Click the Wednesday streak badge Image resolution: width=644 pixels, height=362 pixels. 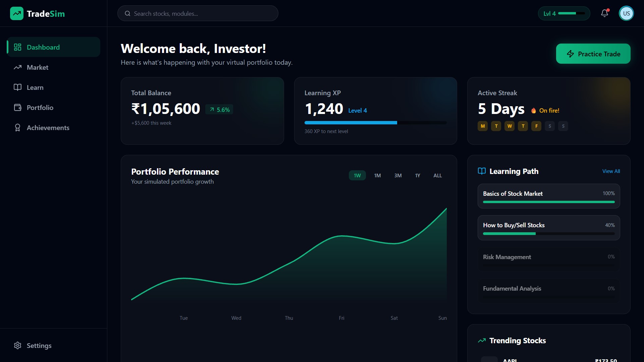[509, 126]
